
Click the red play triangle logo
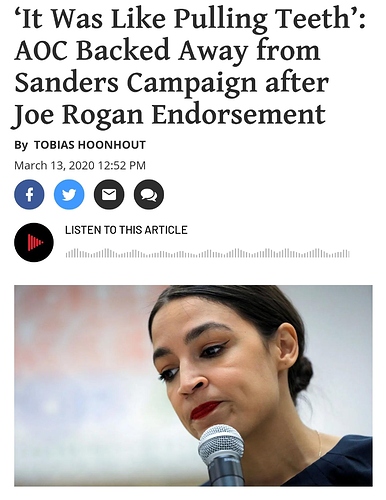35,242
